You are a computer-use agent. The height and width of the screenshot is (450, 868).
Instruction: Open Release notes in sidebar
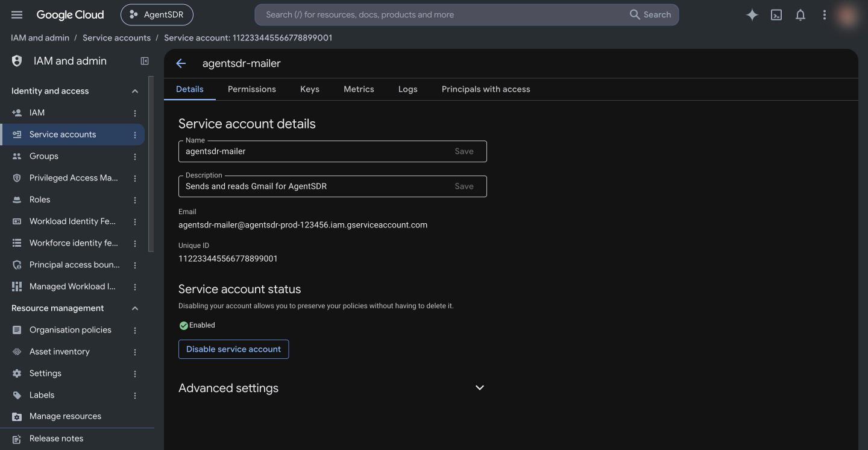click(74, 439)
